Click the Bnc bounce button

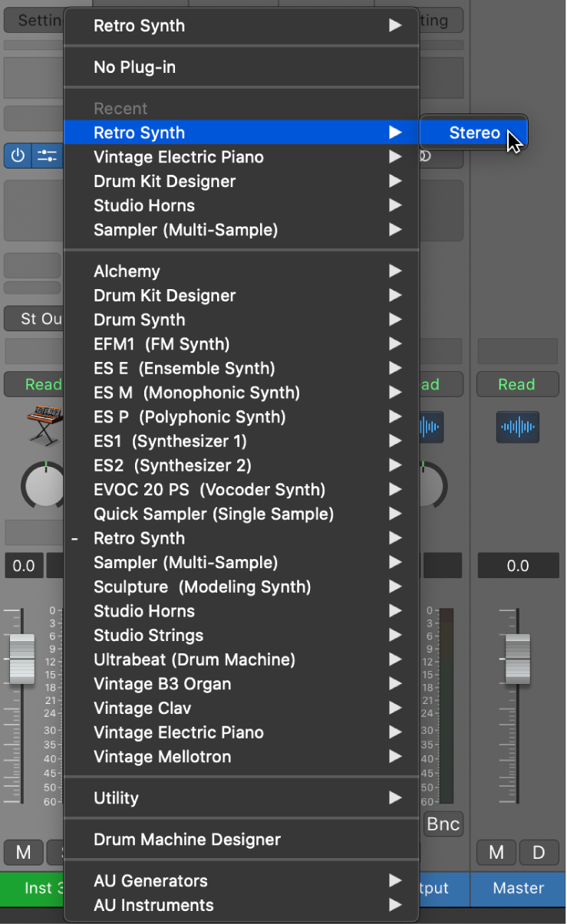[x=443, y=824]
